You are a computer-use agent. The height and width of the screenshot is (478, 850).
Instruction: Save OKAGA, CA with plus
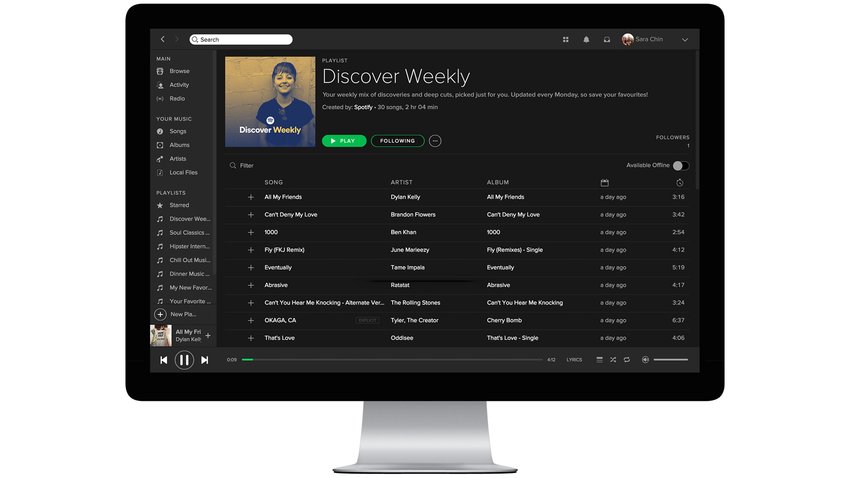pos(251,321)
